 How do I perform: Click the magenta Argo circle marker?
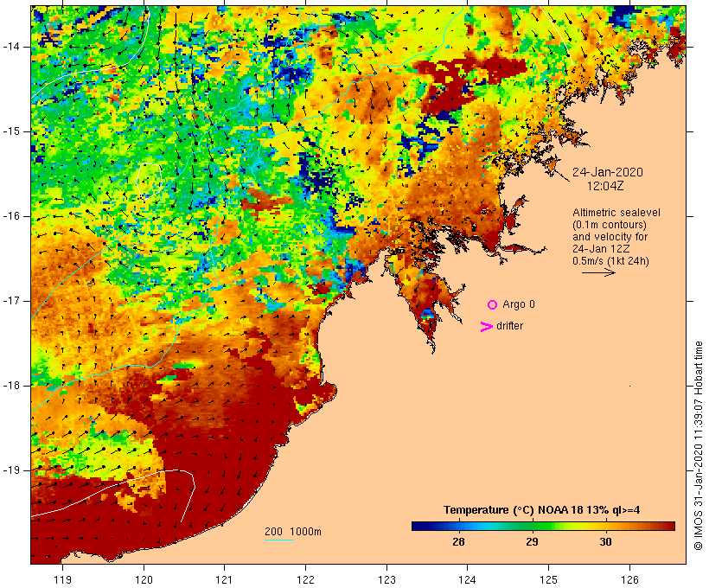(493, 305)
